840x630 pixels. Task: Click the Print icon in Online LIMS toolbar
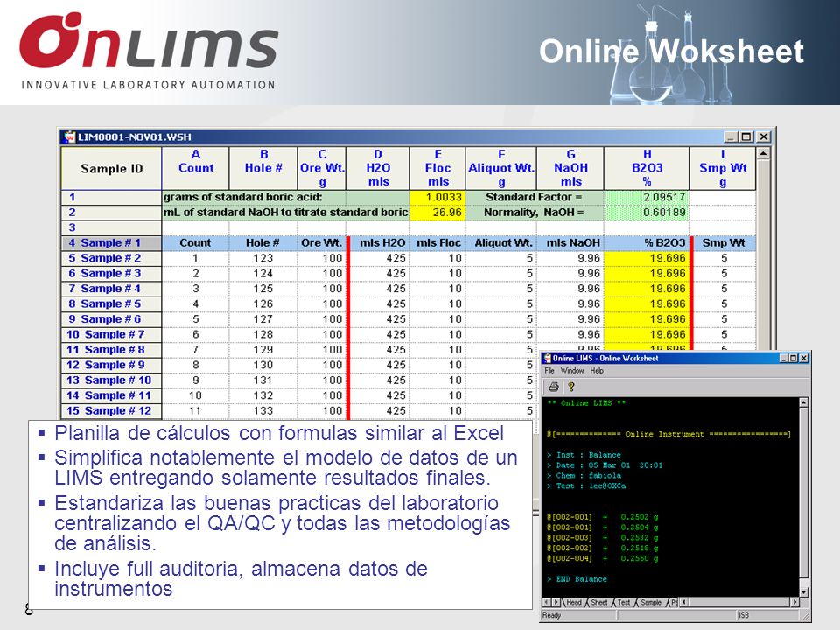point(554,386)
